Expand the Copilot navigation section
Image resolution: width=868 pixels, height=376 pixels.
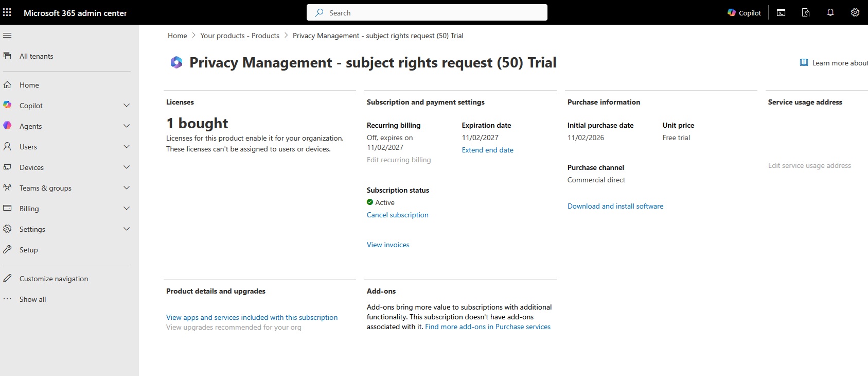pyautogui.click(x=127, y=105)
